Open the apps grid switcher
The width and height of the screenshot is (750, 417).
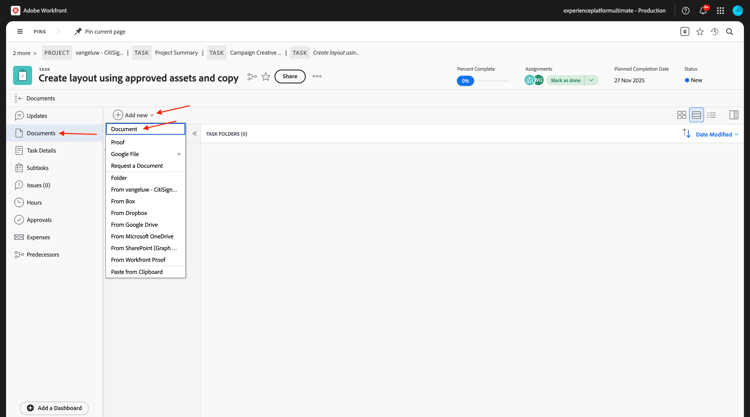[x=720, y=11]
